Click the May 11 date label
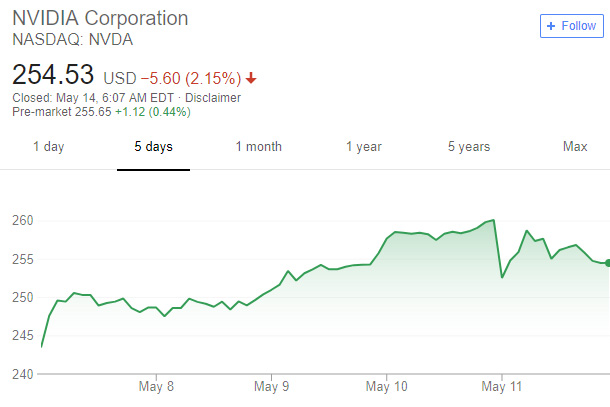 [502, 385]
